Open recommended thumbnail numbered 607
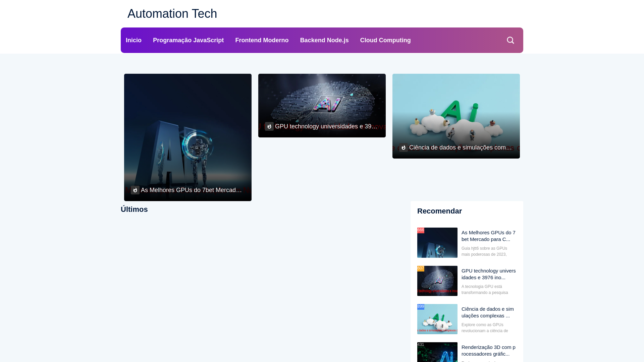 point(437,281)
